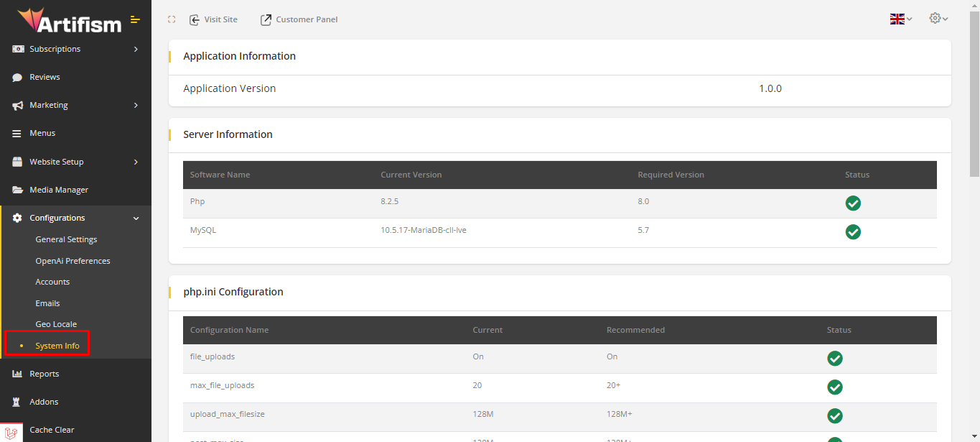This screenshot has width=980, height=442.
Task: Click the Addons chess rook icon
Action: click(17, 402)
